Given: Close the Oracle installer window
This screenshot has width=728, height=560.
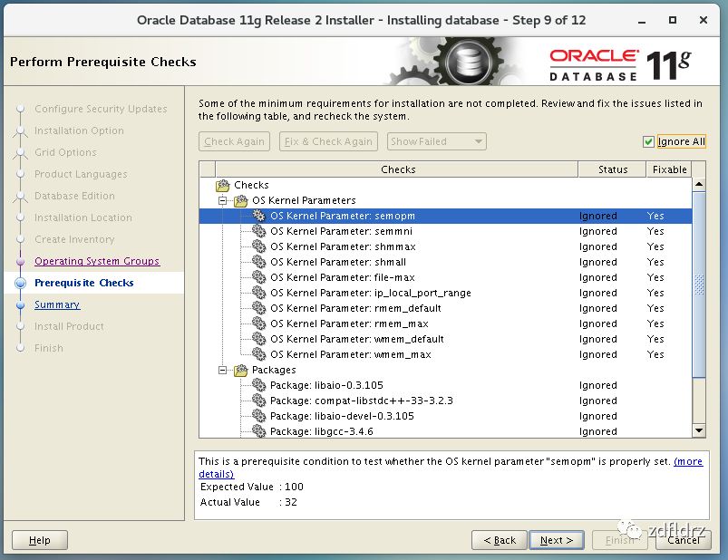Looking at the screenshot, I should coord(704,21).
